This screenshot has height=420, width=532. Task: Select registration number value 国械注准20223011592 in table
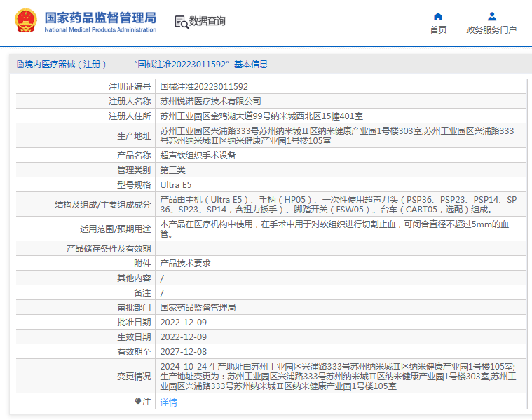pyautogui.click(x=204, y=87)
